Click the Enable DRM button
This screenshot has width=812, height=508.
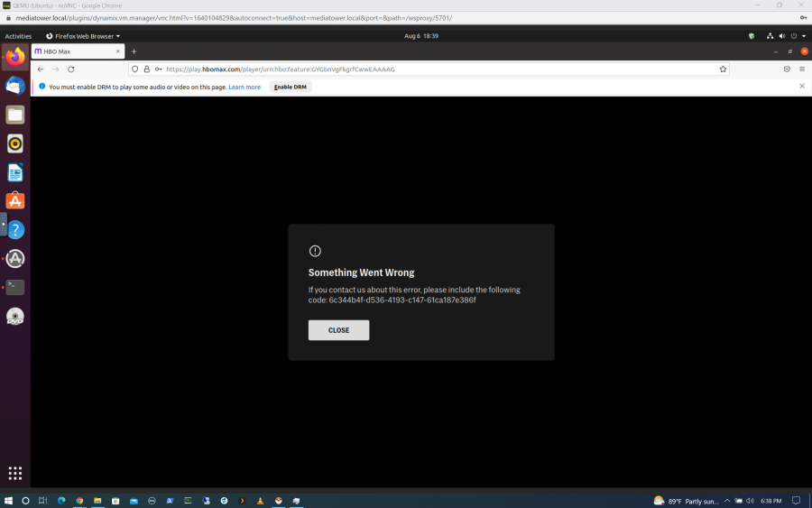tap(290, 87)
